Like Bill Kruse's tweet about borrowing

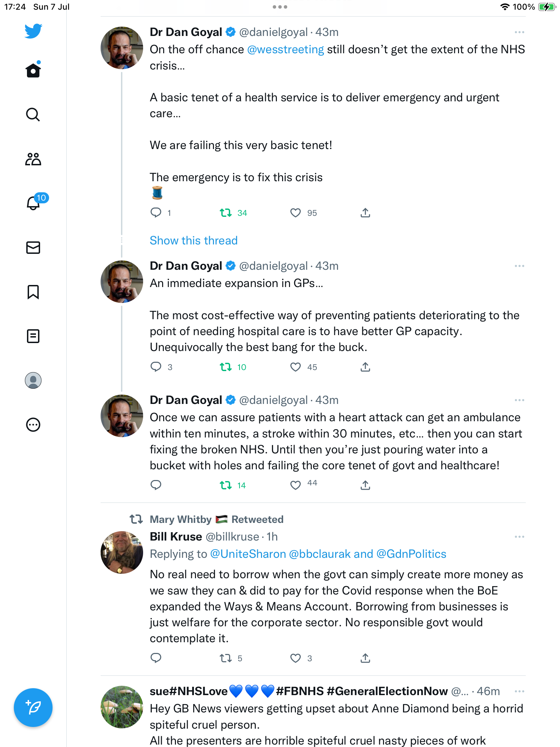[x=296, y=658]
